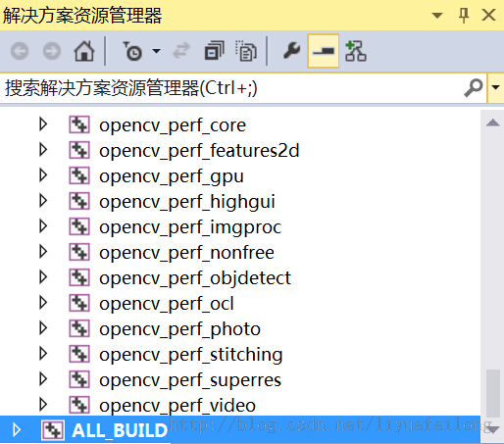Click the Forward navigation arrow
Viewport: 504px width, 444px height.
pos(52,51)
